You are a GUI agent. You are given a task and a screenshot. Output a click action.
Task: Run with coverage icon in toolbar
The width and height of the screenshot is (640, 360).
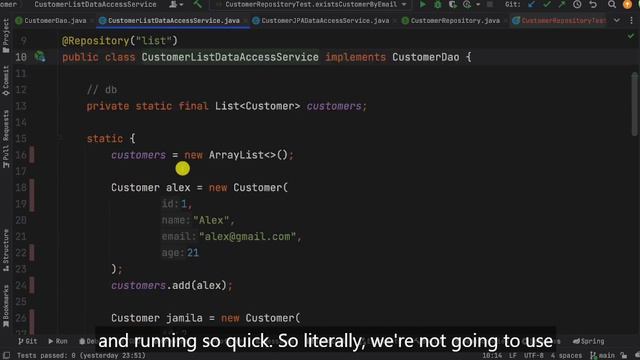pyautogui.click(x=452, y=4)
